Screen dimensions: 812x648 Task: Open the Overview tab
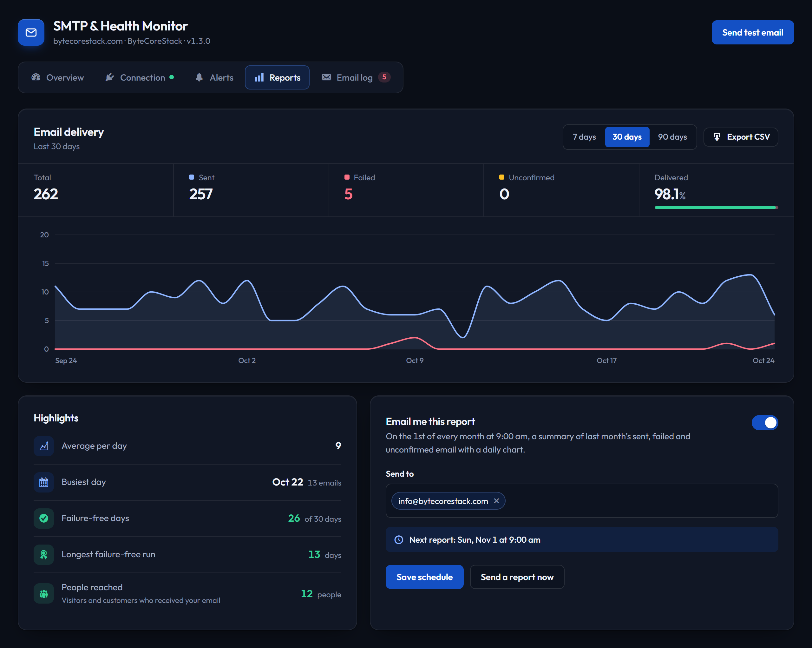pyautogui.click(x=58, y=77)
